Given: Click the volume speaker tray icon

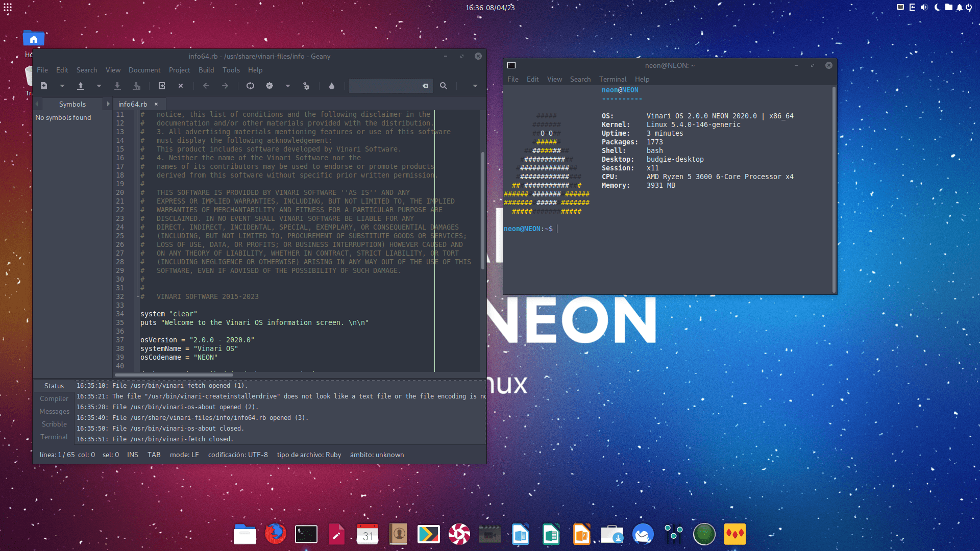Looking at the screenshot, I should click(x=924, y=7).
